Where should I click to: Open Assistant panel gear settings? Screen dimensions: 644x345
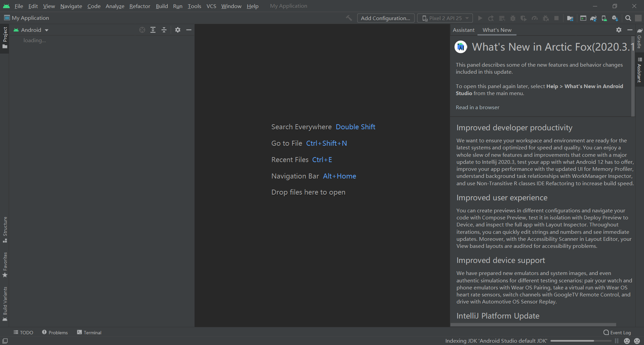point(619,30)
